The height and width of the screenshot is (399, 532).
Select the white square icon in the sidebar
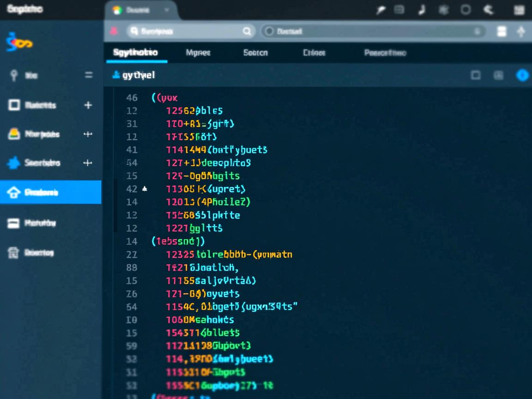click(14, 105)
